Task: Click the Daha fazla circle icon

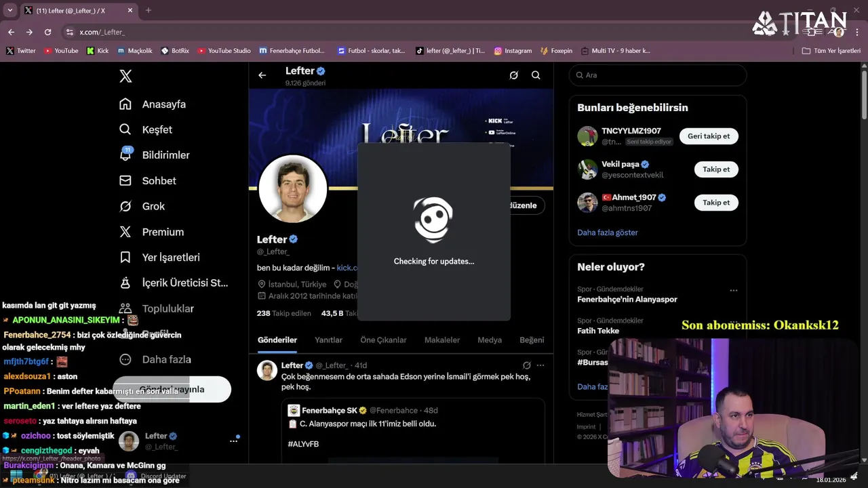Action: [125, 359]
